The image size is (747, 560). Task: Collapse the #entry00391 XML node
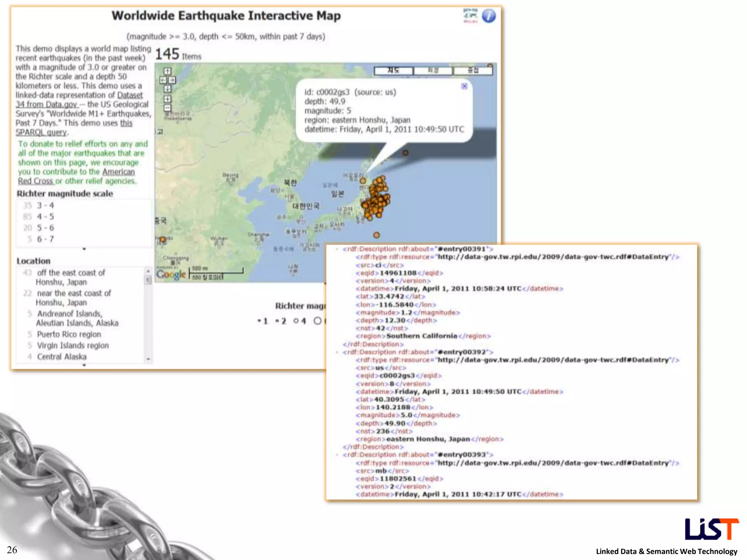[337, 249]
